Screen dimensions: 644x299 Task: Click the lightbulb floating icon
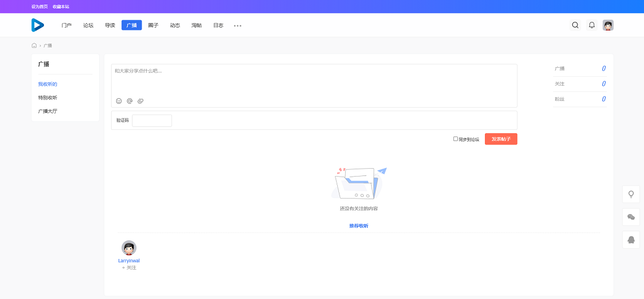(631, 194)
